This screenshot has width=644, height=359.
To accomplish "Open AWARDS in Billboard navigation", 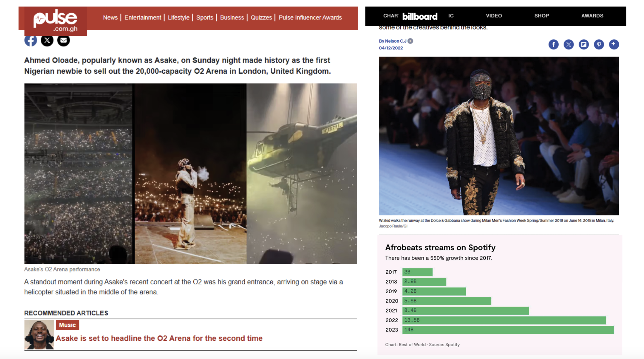I will coord(592,16).
